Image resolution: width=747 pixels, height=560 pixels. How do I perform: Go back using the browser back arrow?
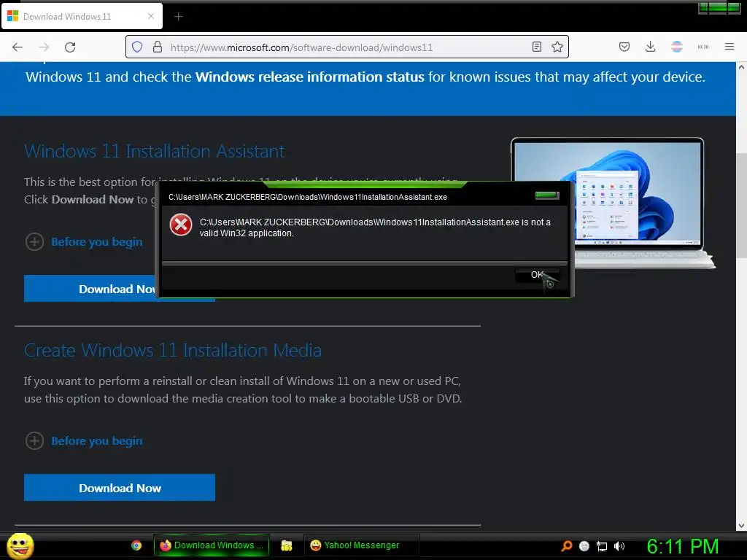tap(18, 47)
